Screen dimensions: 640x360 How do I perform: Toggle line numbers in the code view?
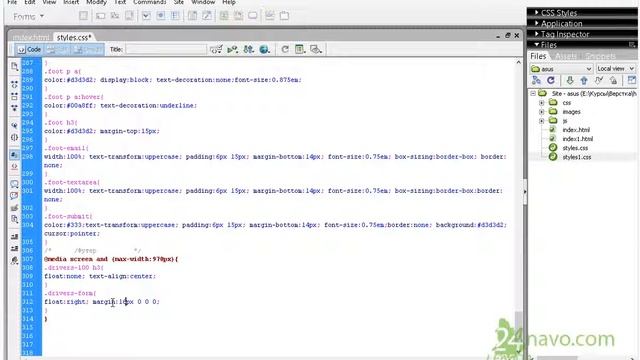[x=14, y=155]
